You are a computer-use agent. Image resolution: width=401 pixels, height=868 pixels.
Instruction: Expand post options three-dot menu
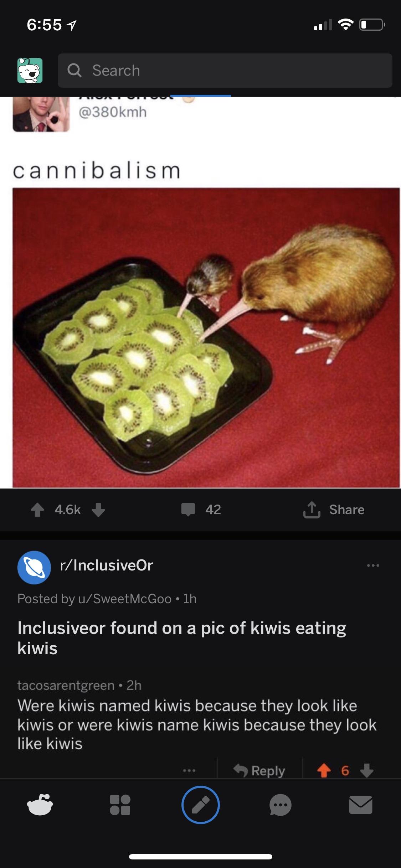click(373, 565)
